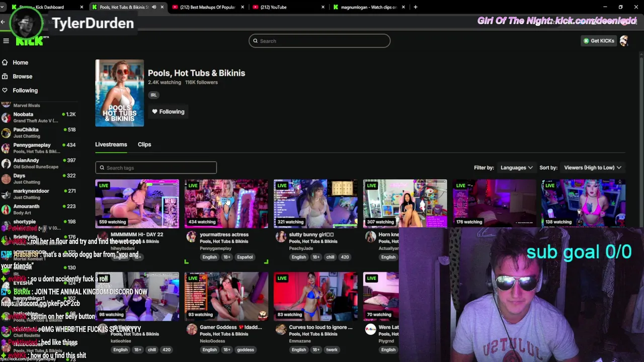Switch to the Clips tab
Screen dimensions: 644x362
[x=144, y=144]
